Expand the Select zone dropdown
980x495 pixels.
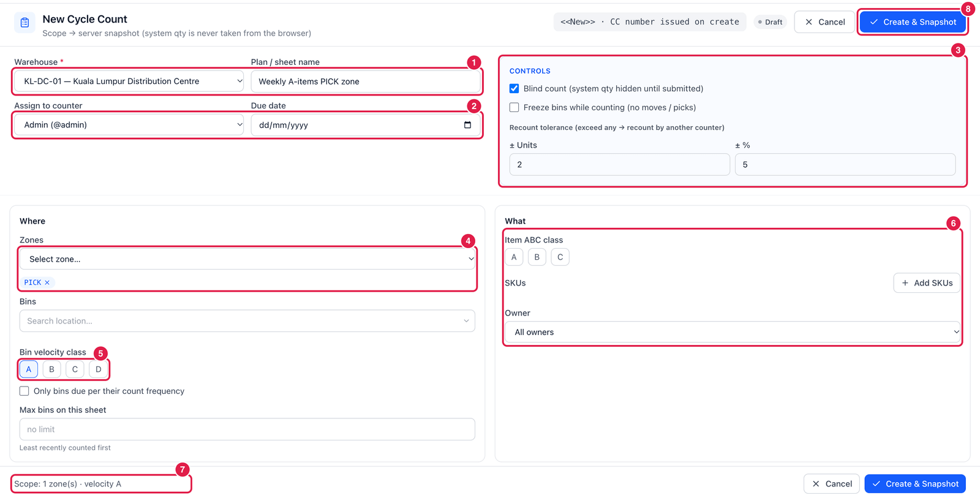pos(247,259)
